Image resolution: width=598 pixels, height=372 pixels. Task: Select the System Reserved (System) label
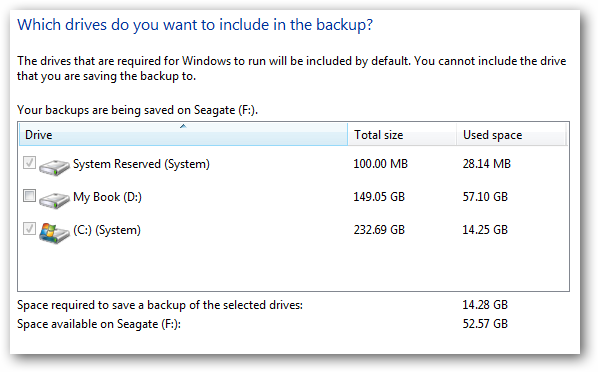pos(141,164)
